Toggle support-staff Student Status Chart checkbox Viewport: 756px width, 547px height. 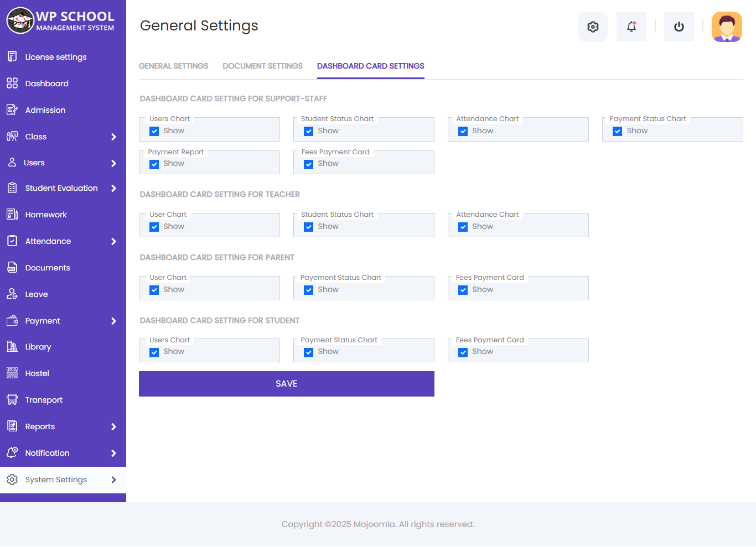pyautogui.click(x=309, y=132)
